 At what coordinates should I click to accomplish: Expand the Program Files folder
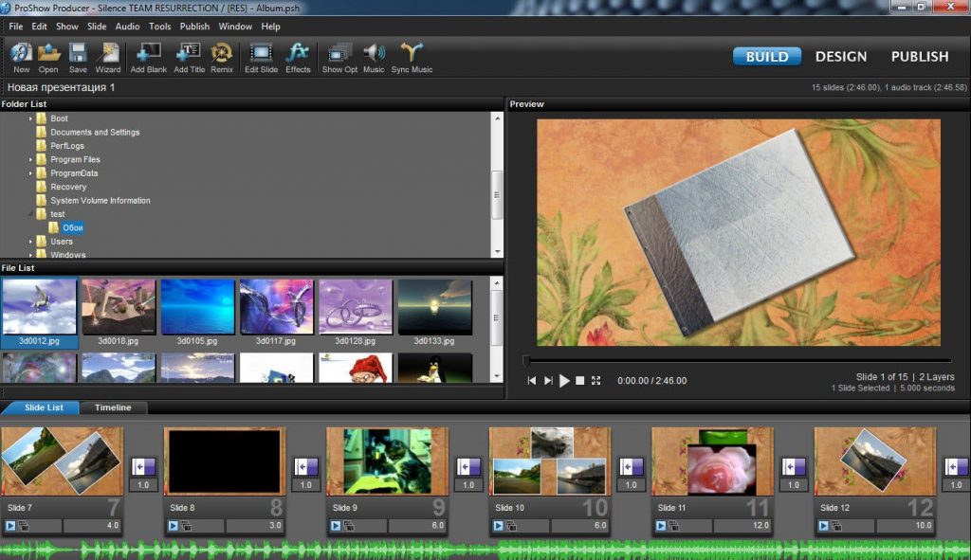pyautogui.click(x=30, y=160)
